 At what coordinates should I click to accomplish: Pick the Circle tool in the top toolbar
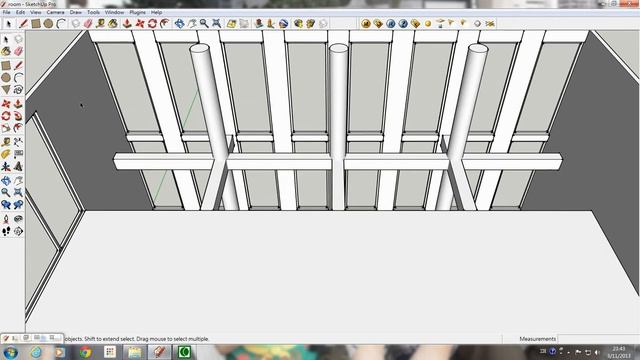[48, 24]
